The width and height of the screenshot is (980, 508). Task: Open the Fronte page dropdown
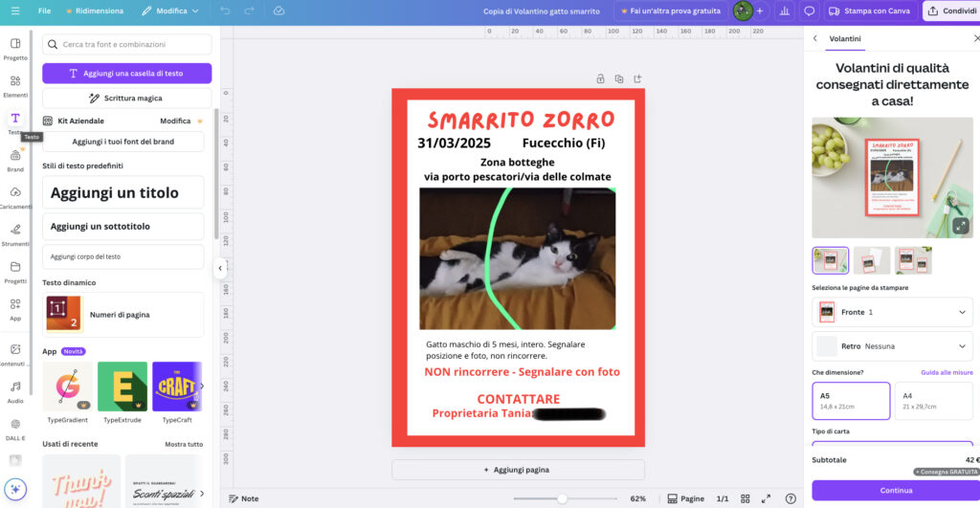(x=892, y=313)
